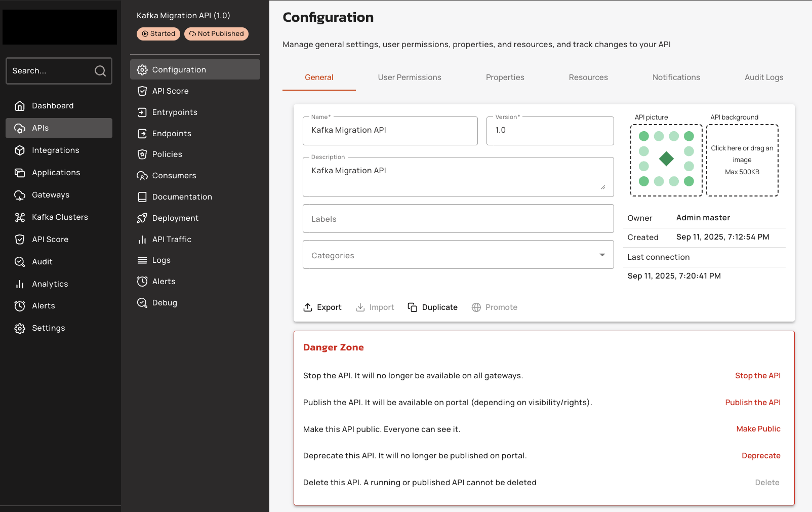Open the Entrypoints icon
The height and width of the screenshot is (512, 812).
point(142,112)
